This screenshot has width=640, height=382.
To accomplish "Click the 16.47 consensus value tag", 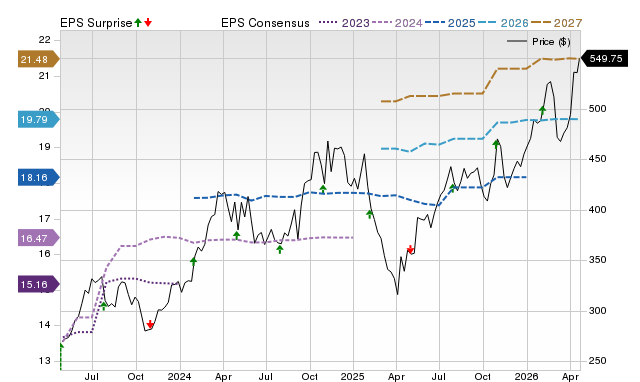I will pos(38,238).
